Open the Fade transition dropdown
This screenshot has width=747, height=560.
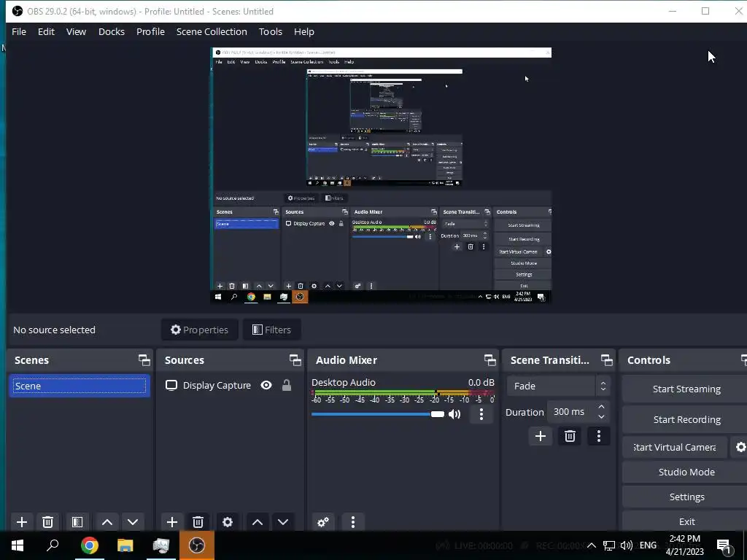pyautogui.click(x=558, y=386)
